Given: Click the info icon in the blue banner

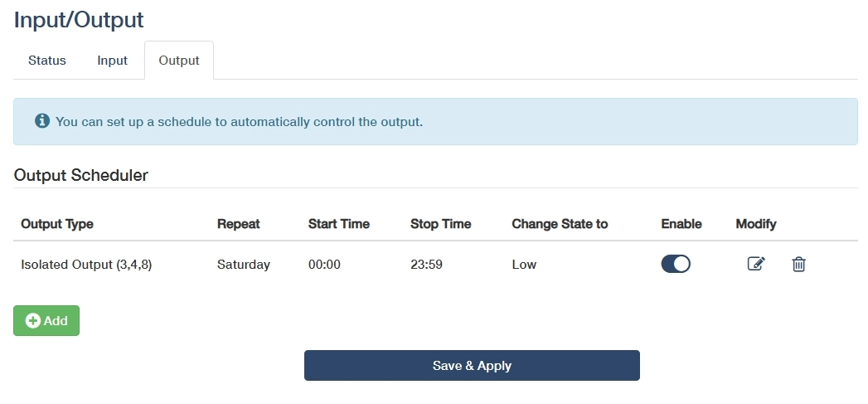Looking at the screenshot, I should tap(42, 121).
